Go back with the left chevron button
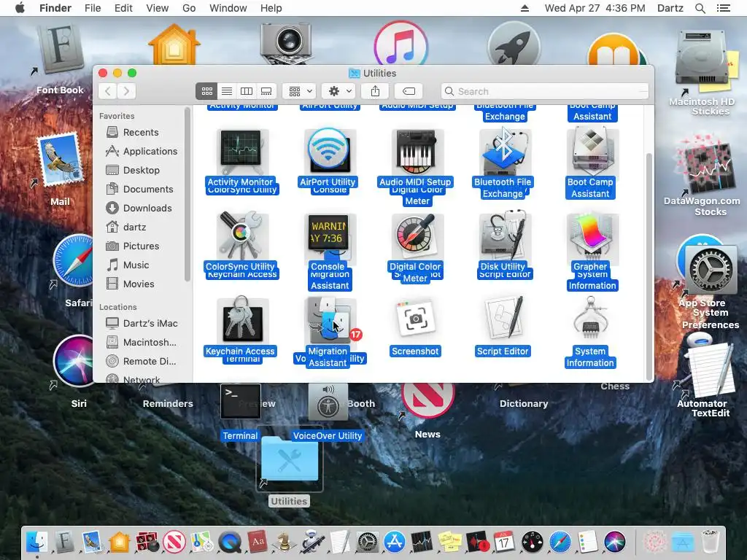The height and width of the screenshot is (560, 747). pyautogui.click(x=108, y=91)
